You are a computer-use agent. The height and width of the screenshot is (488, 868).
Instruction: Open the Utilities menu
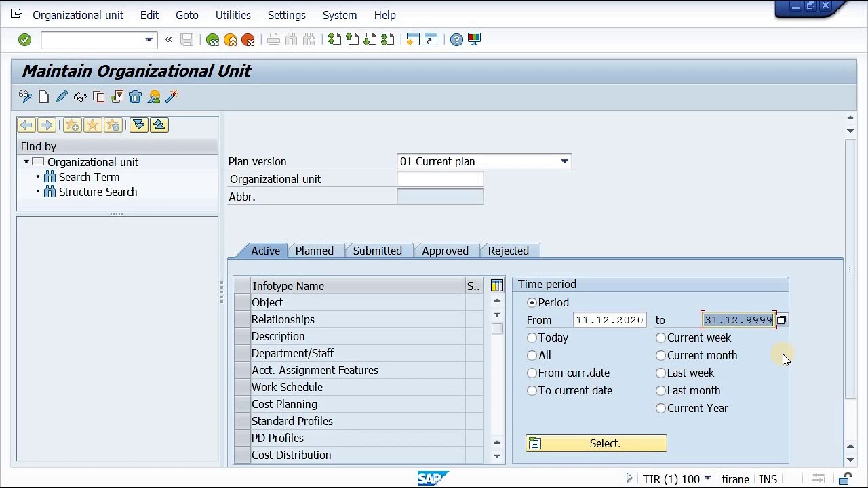tap(233, 15)
